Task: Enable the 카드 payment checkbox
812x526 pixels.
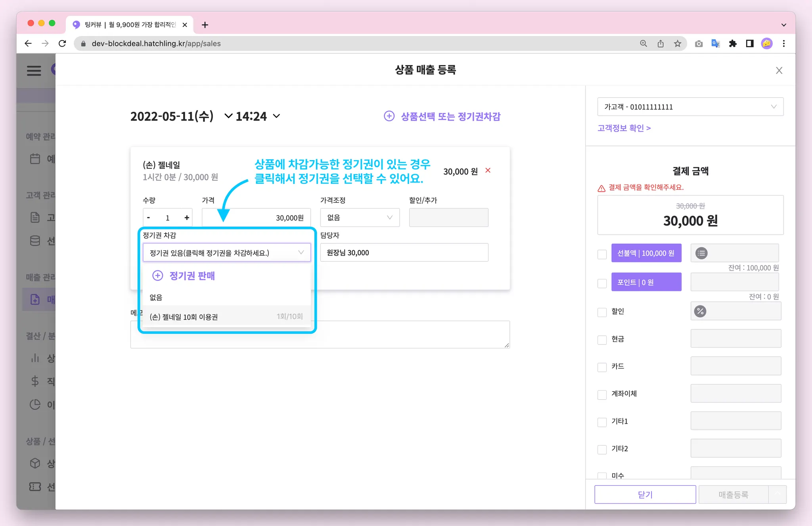Action: point(602,367)
